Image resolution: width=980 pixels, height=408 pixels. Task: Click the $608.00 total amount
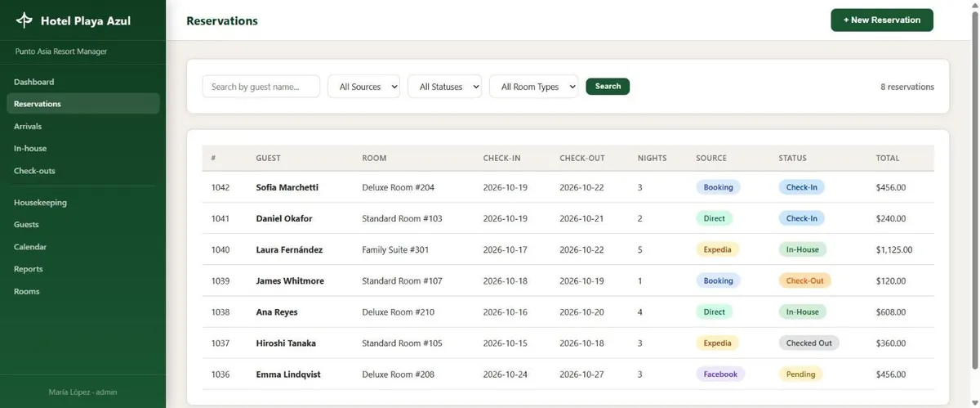pos(891,312)
